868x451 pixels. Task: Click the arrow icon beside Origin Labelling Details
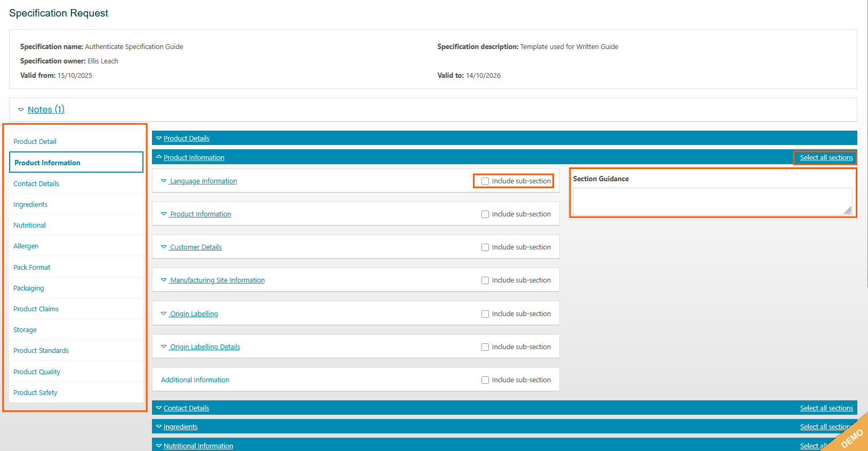[x=164, y=347]
